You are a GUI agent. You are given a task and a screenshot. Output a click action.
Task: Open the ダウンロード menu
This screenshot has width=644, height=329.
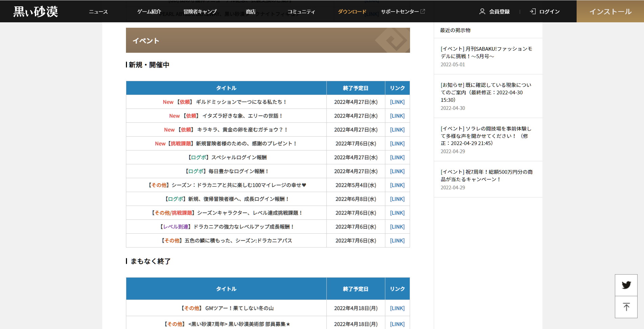point(352,11)
